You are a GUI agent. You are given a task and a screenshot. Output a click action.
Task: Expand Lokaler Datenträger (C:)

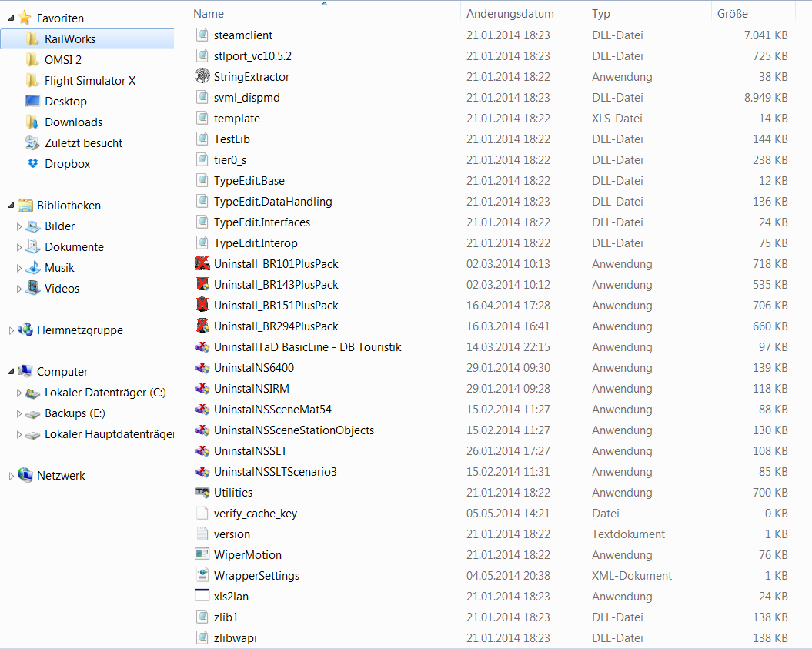coord(19,393)
